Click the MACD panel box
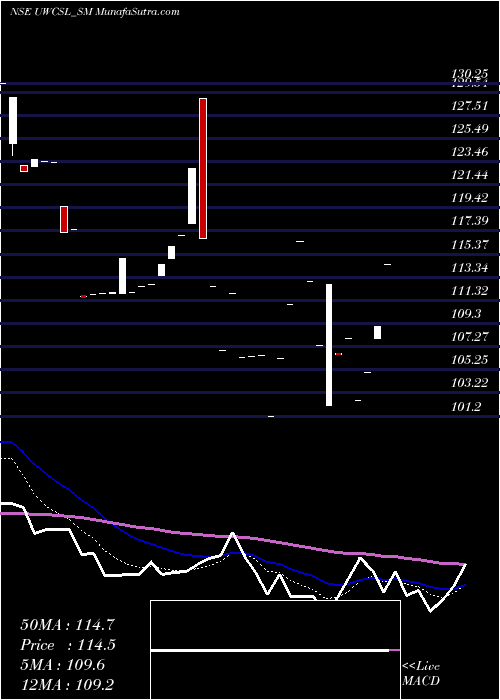 (275, 650)
